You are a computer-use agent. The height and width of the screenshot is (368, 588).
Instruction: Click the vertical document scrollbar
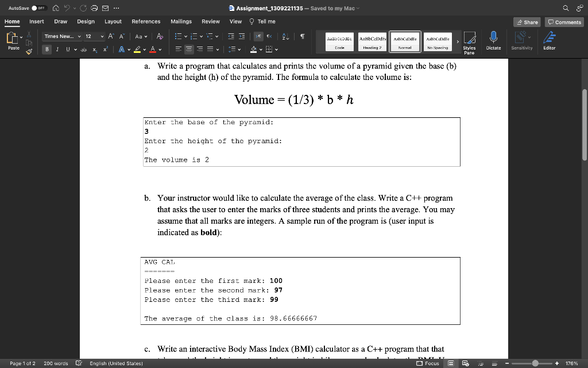coord(585,125)
